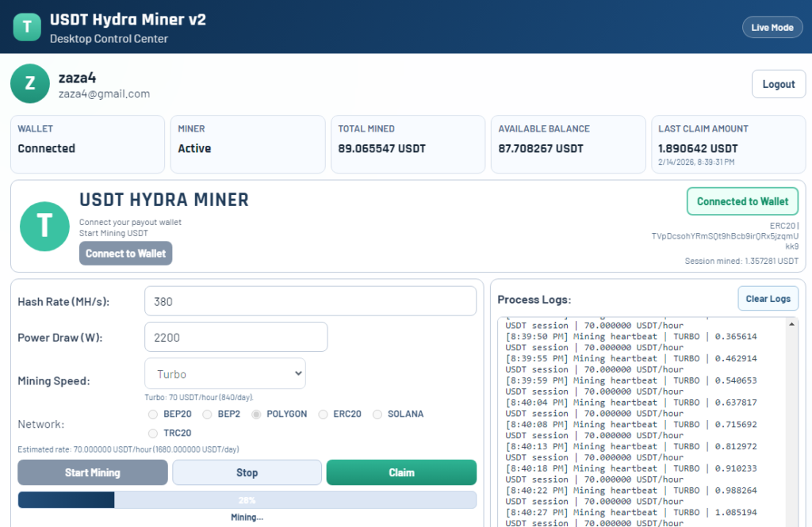
Task: Select the BEP2 network option
Action: 207,414
